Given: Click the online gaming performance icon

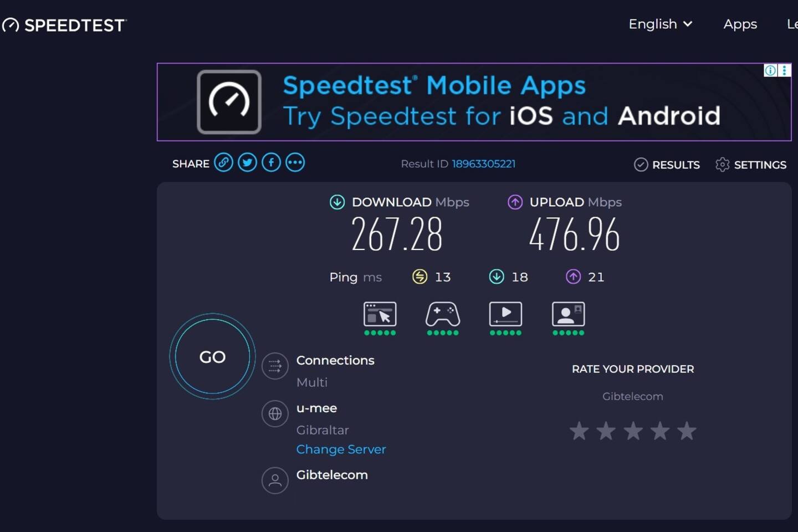Looking at the screenshot, I should 442,315.
